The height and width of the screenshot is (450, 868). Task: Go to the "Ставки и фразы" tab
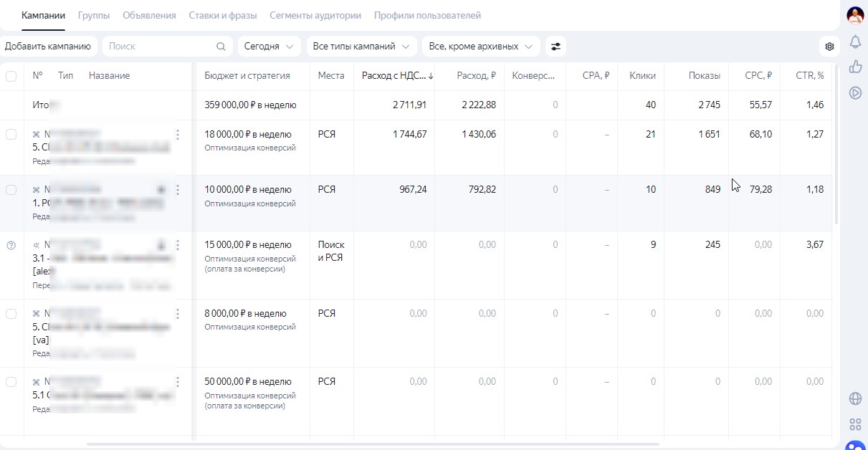[223, 15]
